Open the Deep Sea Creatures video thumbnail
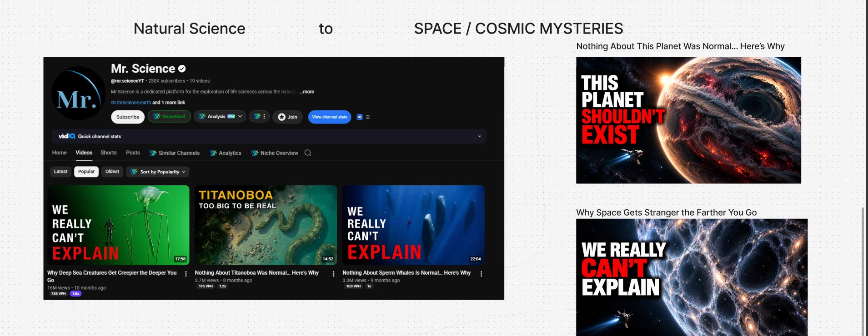Viewport: 868px width, 336px height. 118,225
